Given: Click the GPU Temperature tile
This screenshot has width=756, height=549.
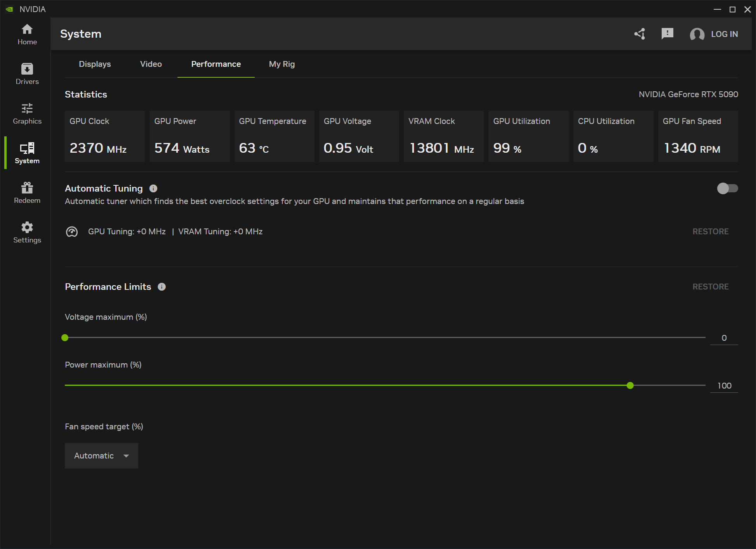Looking at the screenshot, I should pyautogui.click(x=274, y=136).
